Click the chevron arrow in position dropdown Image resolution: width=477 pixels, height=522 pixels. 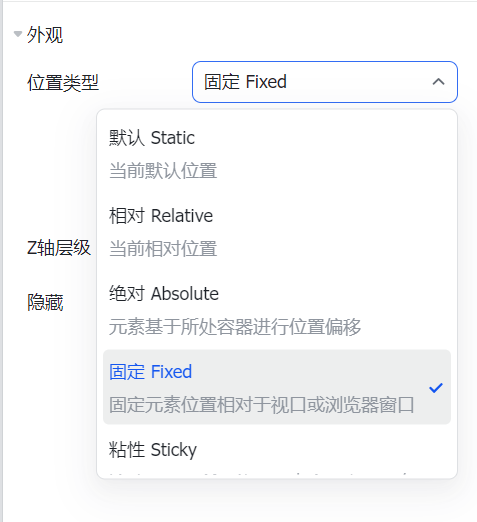(438, 82)
